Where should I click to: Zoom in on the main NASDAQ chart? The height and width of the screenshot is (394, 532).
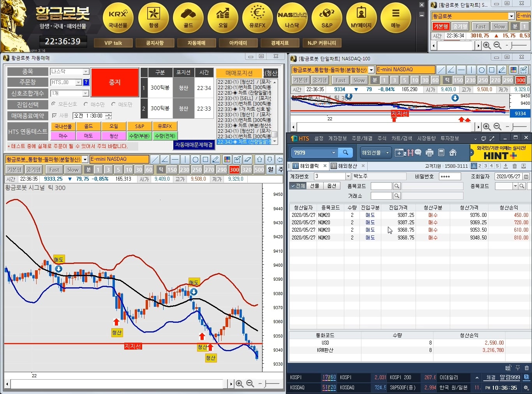click(x=240, y=383)
